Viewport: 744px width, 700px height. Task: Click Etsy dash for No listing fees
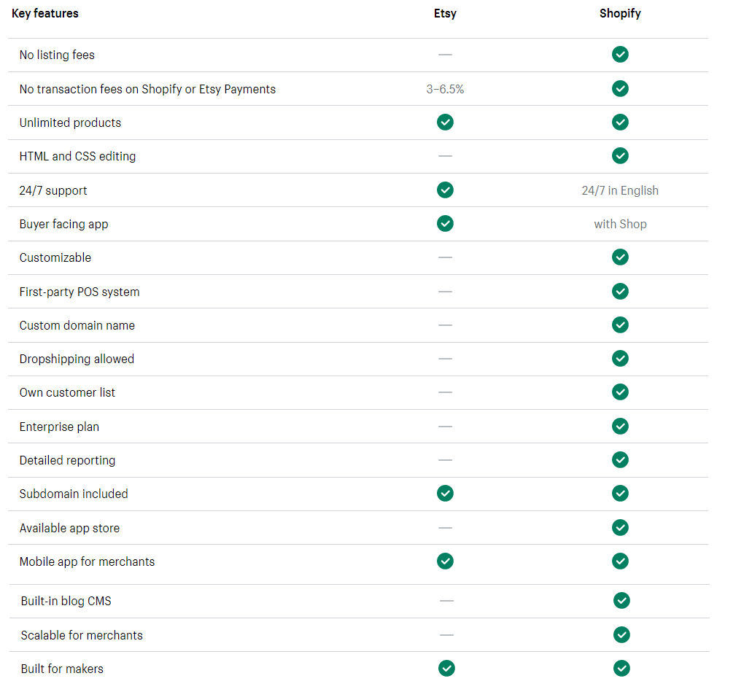(445, 55)
